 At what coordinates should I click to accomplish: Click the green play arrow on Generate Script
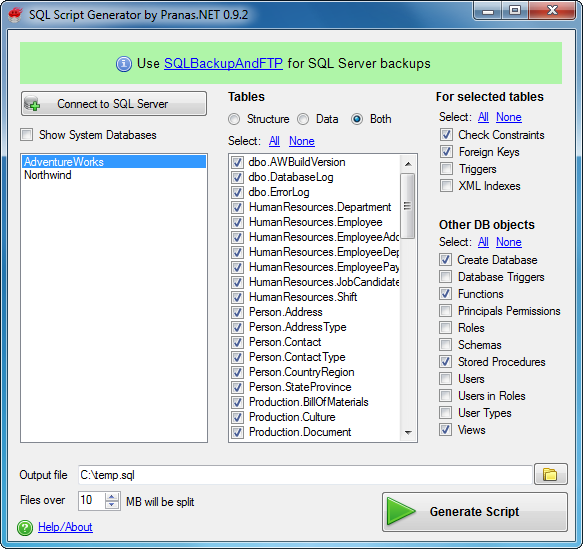point(401,511)
